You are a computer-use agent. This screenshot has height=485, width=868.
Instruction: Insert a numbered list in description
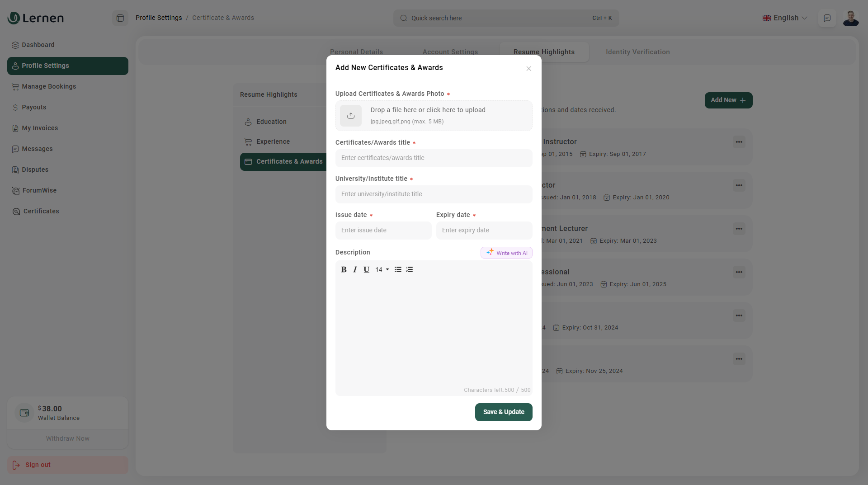[x=410, y=269]
